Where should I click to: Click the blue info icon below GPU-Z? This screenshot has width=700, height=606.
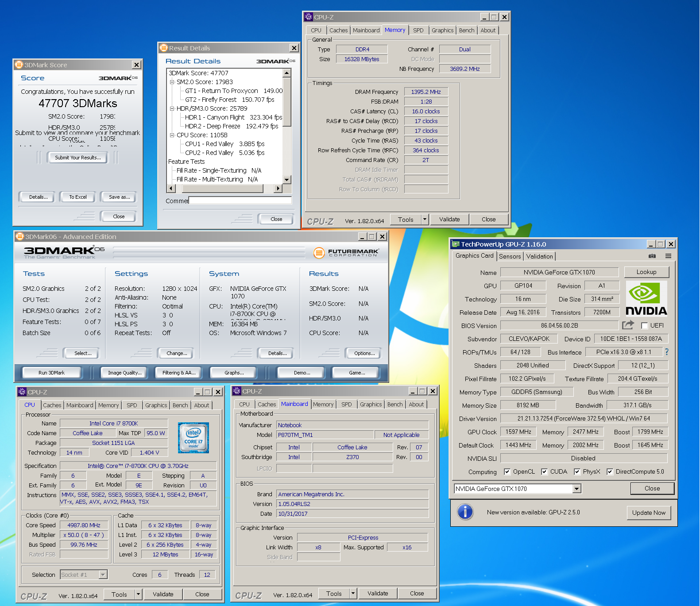click(x=465, y=512)
